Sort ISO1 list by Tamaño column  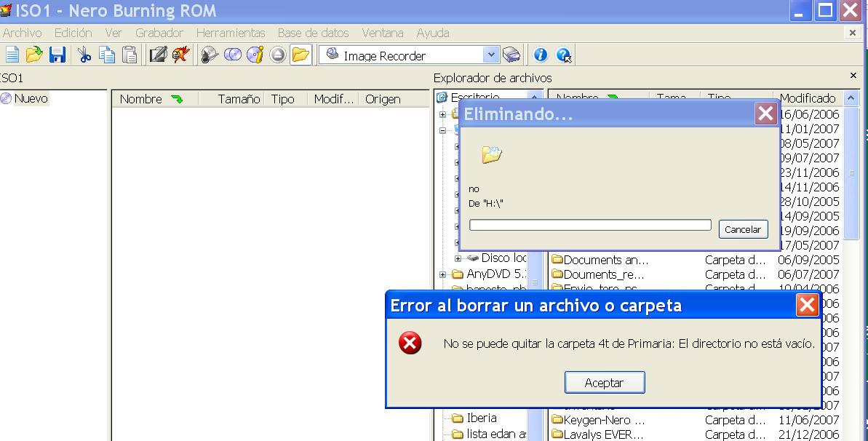233,99
